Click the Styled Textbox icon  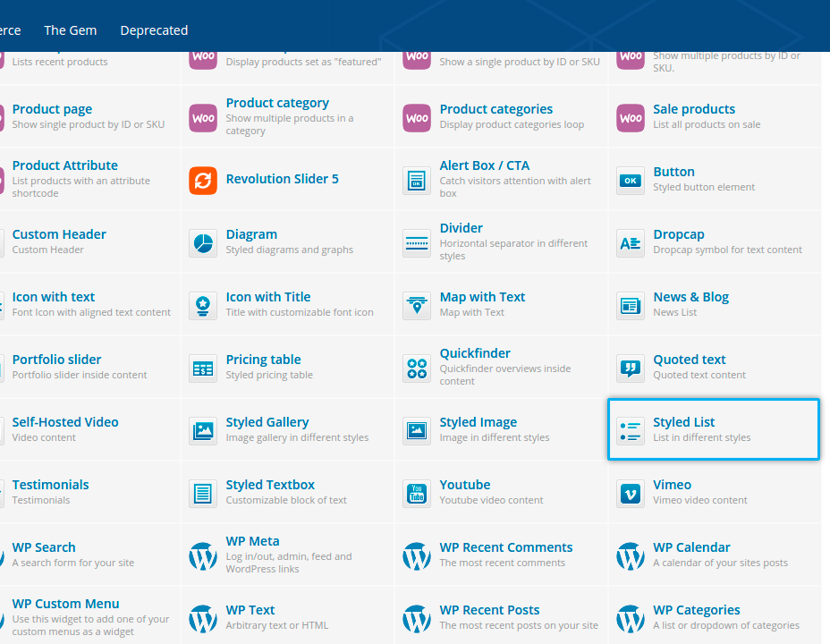tap(203, 493)
